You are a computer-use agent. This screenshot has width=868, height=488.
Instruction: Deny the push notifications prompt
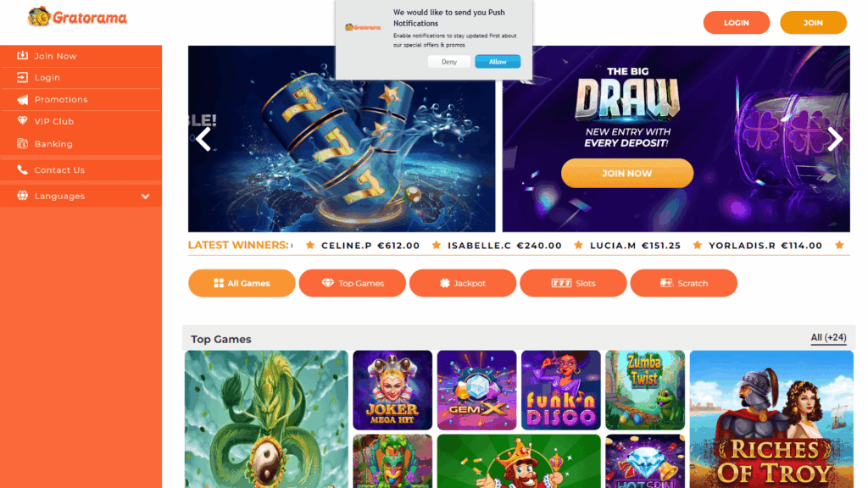(x=449, y=61)
